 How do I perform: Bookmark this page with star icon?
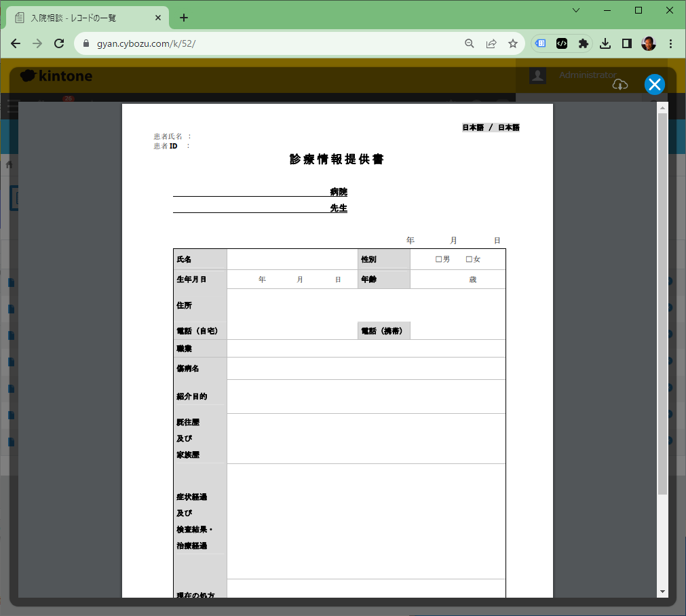point(513,43)
